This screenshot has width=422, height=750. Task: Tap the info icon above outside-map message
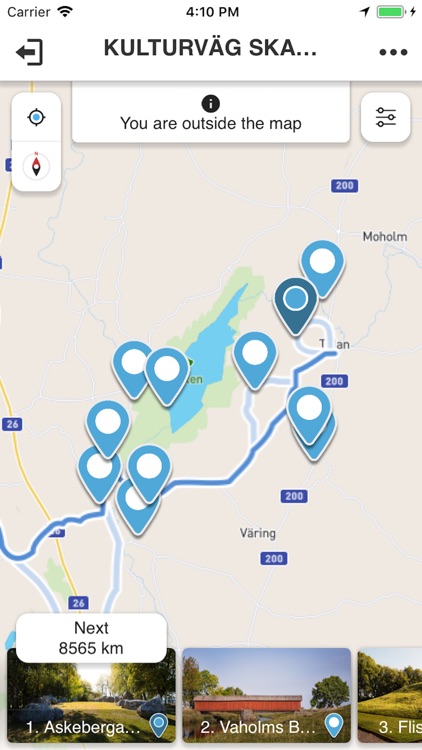[211, 103]
